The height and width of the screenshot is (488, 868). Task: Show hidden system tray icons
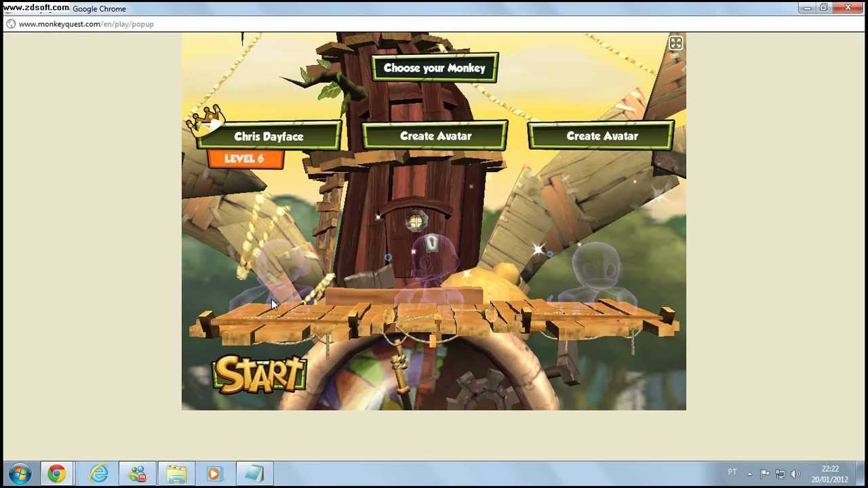click(749, 474)
